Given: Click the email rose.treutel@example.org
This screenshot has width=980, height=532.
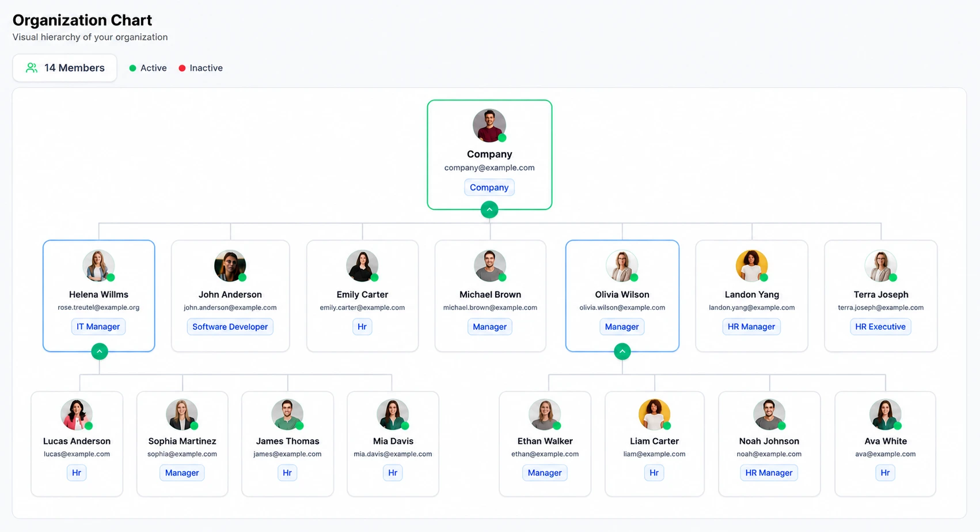Looking at the screenshot, I should coord(98,307).
